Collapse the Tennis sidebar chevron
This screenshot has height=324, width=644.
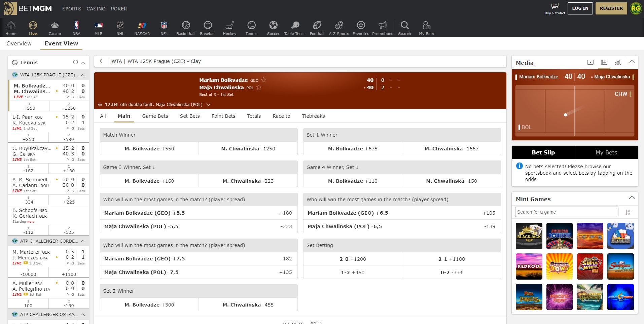83,63
